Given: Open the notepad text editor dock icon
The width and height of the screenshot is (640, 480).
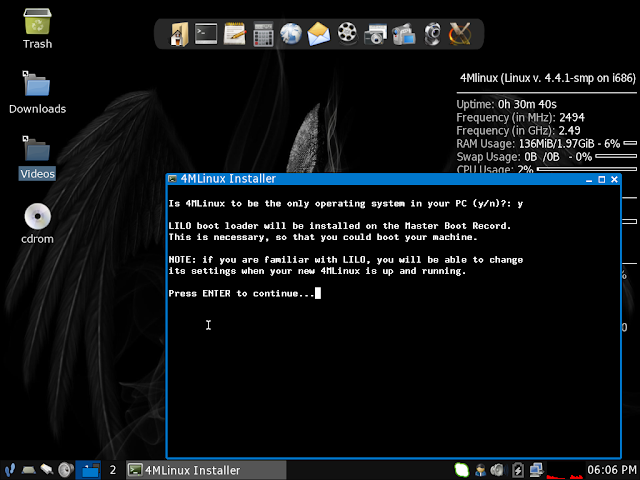Looking at the screenshot, I should (x=235, y=35).
